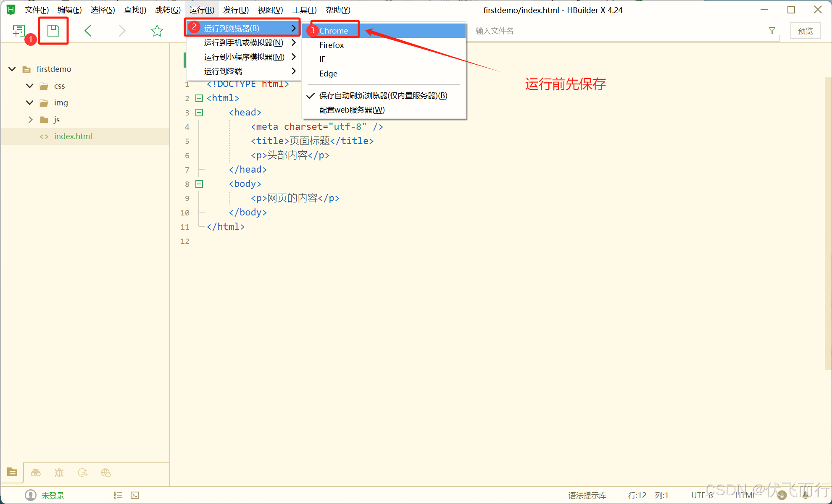Create a new file using the toolbar icon
Image resolution: width=832 pixels, height=504 pixels.
18,30
